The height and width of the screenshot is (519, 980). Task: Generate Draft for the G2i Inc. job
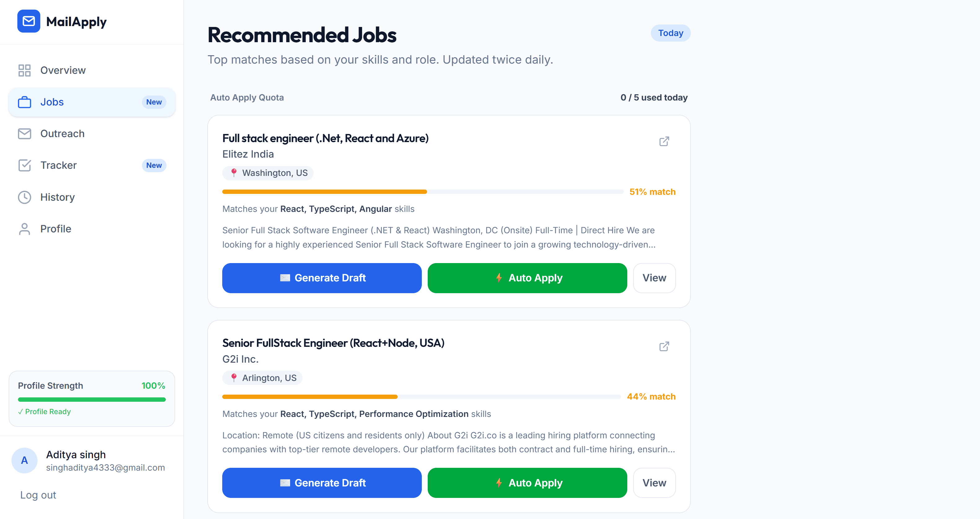coord(321,482)
